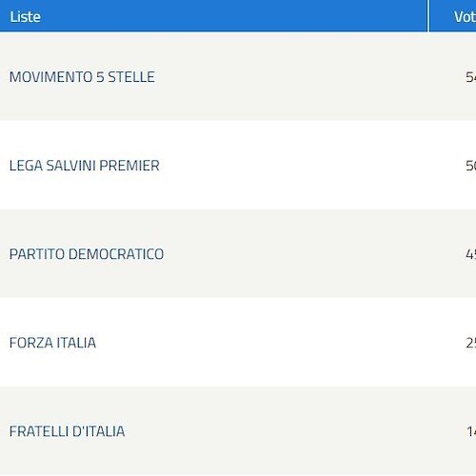
Task: Select vote count starting with 14
Action: (x=471, y=431)
